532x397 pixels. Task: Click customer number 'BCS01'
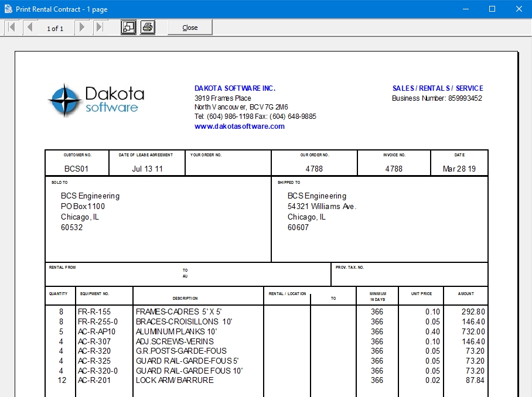(76, 169)
